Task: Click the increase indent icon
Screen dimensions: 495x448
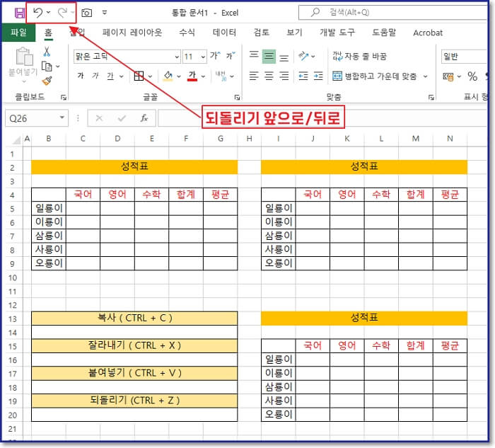Action: pyautogui.click(x=318, y=76)
